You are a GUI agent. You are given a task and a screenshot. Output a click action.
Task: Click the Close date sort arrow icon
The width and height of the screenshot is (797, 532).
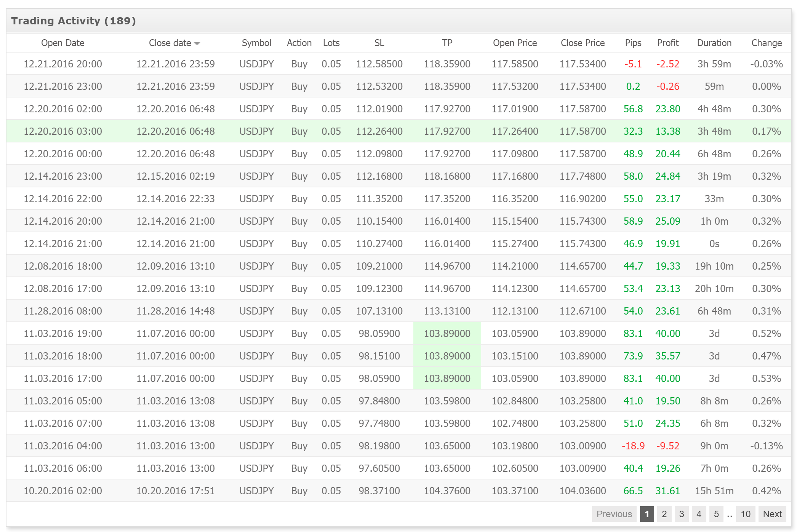(197, 43)
